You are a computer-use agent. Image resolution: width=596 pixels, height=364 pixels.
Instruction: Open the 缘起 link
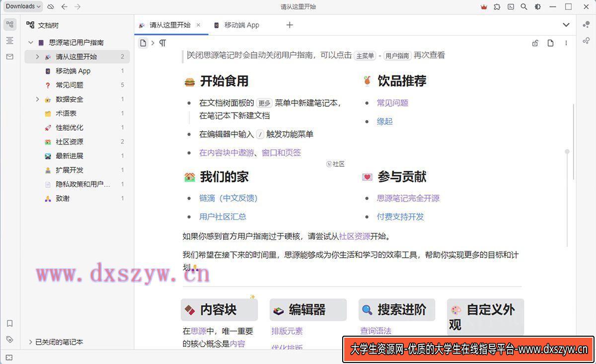click(385, 121)
